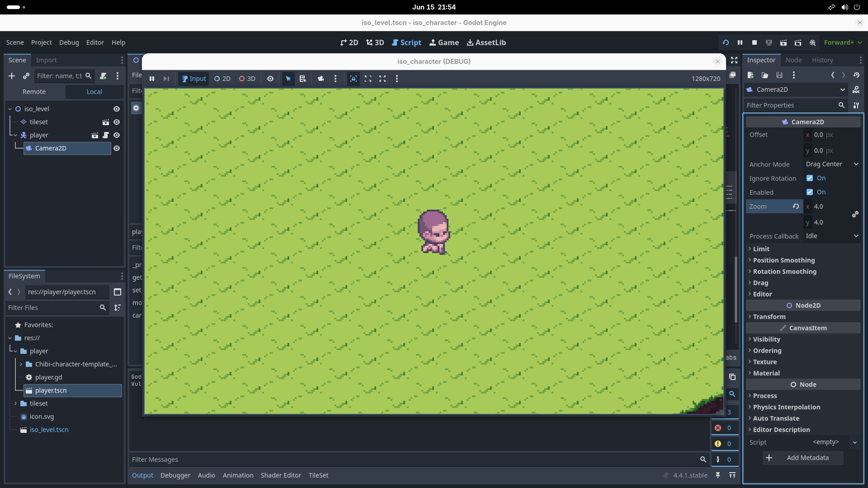This screenshot has width=868, height=488.
Task: Toggle visibility of the Camera2D node
Action: coord(117,148)
